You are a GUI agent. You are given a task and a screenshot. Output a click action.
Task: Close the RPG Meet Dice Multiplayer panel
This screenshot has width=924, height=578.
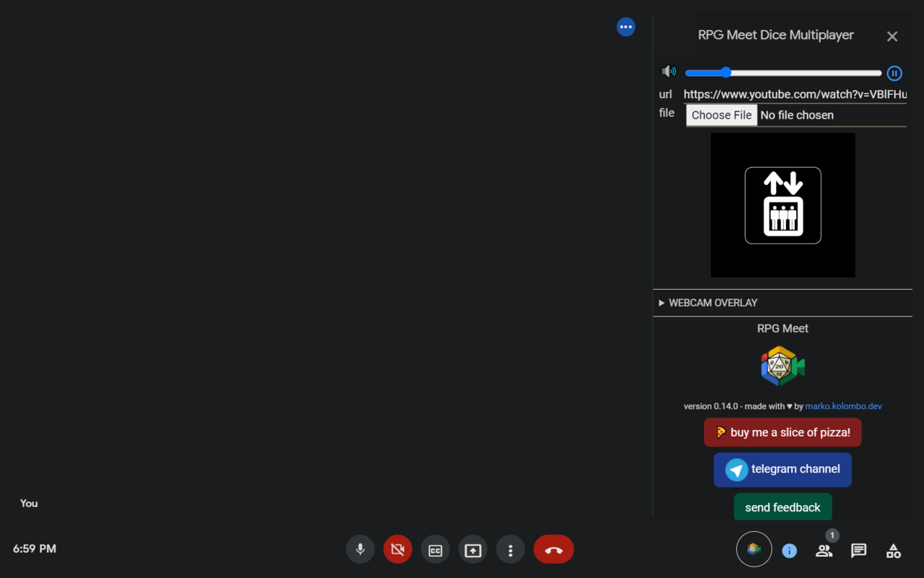coord(892,36)
